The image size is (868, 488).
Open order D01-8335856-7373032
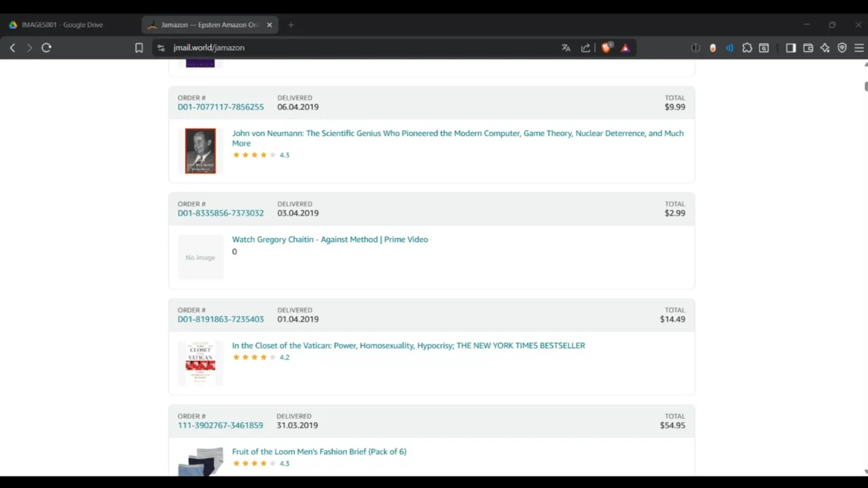coord(220,213)
